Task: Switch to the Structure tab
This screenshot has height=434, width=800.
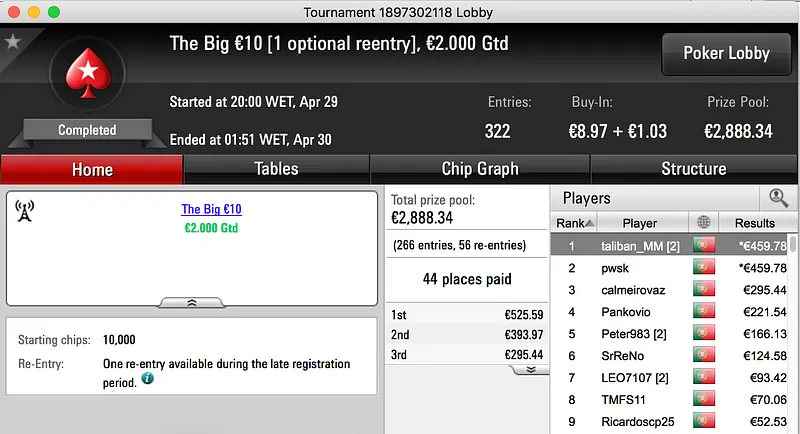Action: [x=693, y=169]
